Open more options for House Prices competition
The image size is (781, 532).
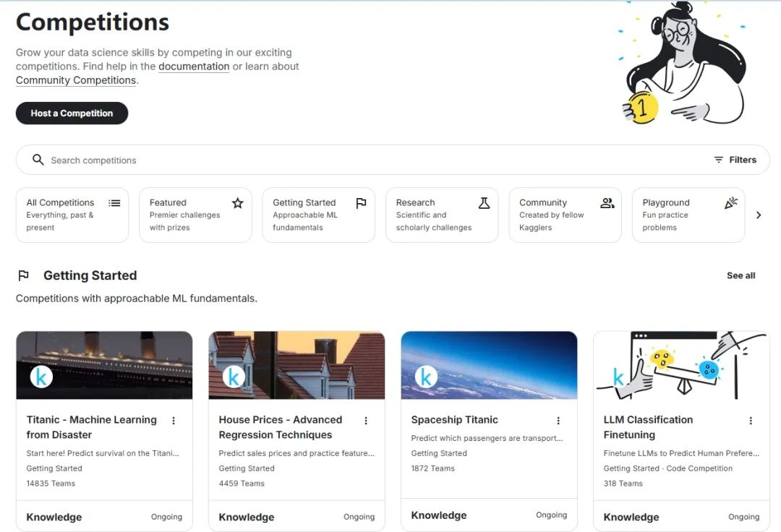point(366,421)
